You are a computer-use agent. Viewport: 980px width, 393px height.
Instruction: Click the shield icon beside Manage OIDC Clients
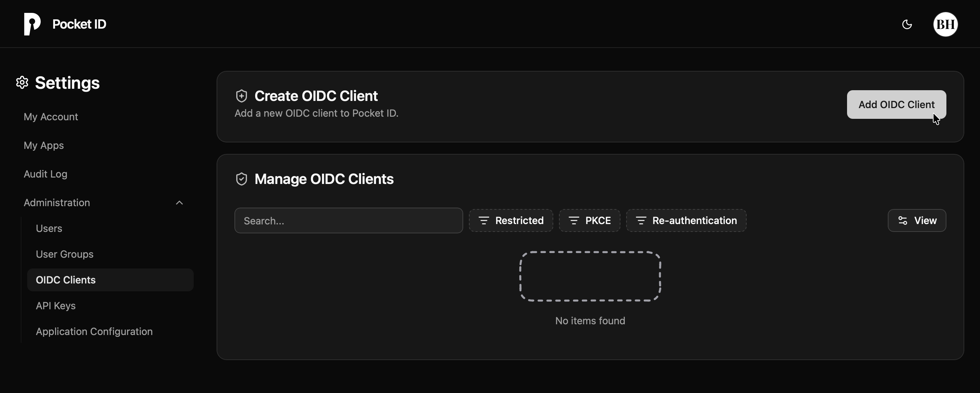(x=242, y=179)
